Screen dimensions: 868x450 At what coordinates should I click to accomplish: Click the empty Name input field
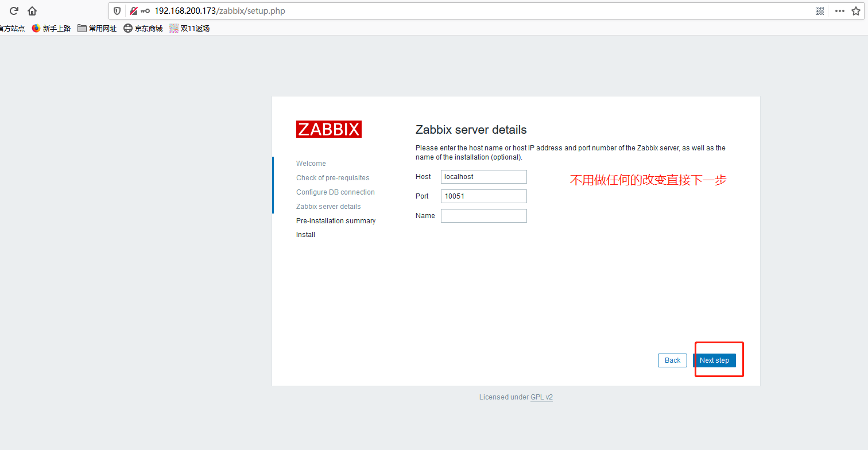[483, 216]
